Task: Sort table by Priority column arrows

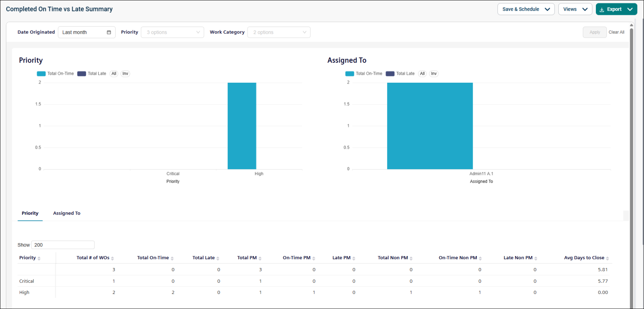Action: [x=39, y=258]
